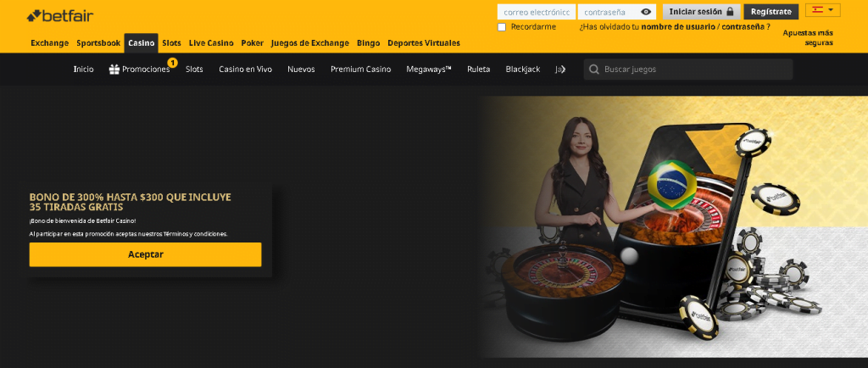868x368 pixels.
Task: Open Premium Casino menu item
Action: (x=361, y=70)
